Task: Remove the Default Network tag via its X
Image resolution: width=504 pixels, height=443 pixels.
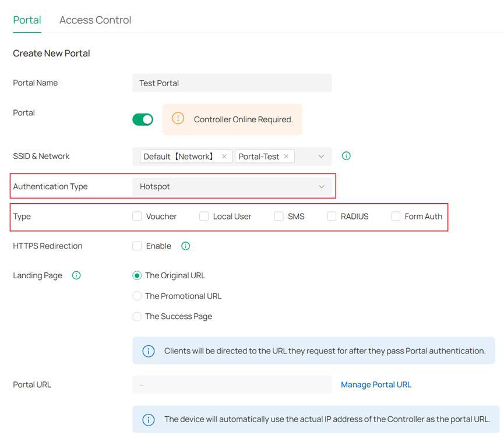Action: point(224,157)
